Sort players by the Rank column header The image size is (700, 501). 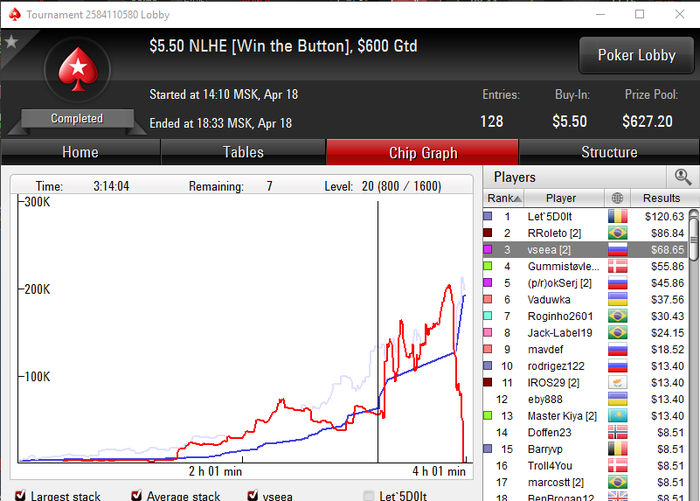(x=504, y=198)
